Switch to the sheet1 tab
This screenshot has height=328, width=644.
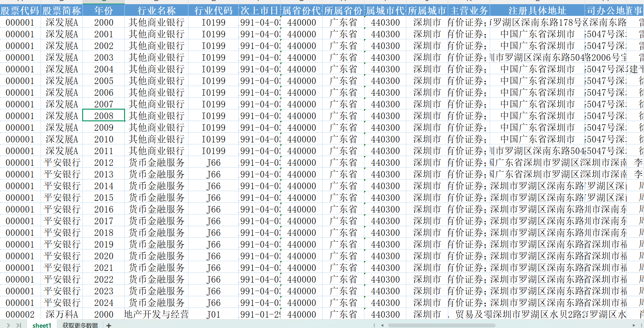(x=42, y=325)
